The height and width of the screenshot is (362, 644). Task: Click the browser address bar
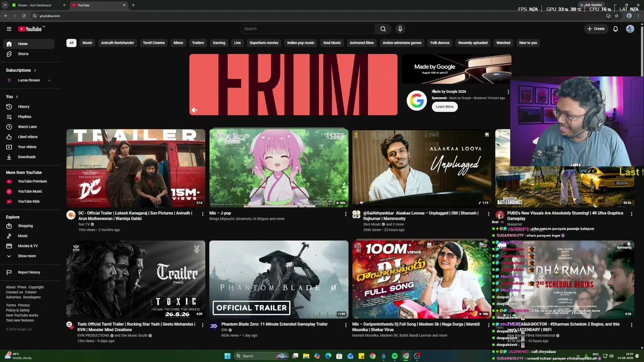tap(317, 16)
